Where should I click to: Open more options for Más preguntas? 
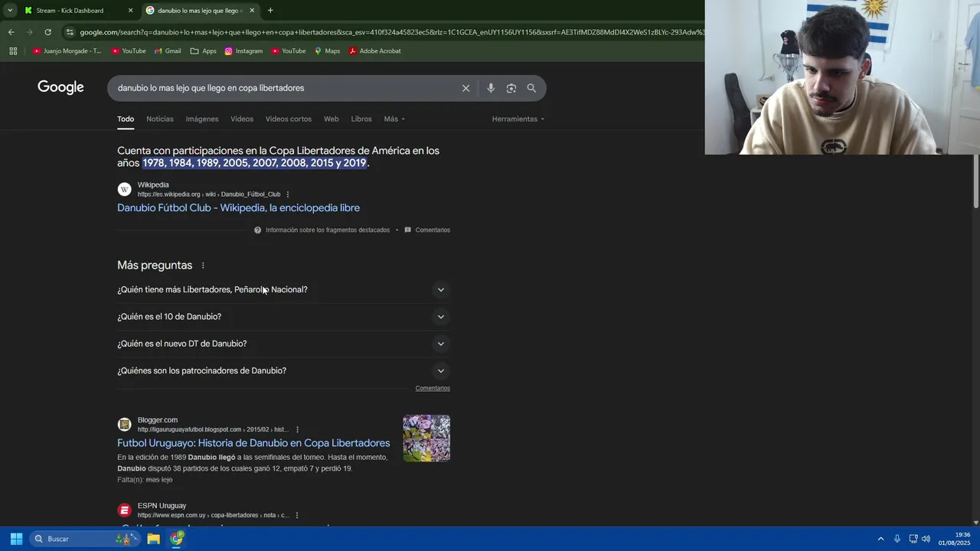pyautogui.click(x=203, y=266)
